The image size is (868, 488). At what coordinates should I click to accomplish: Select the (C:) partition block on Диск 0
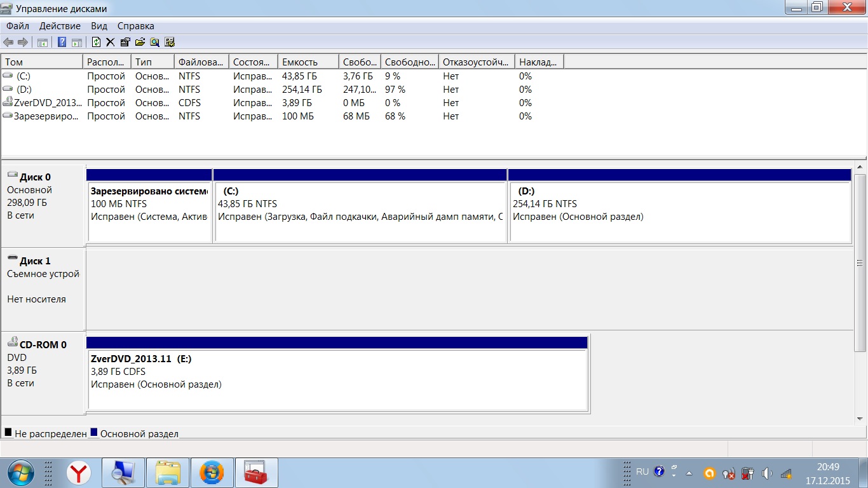[360, 211]
